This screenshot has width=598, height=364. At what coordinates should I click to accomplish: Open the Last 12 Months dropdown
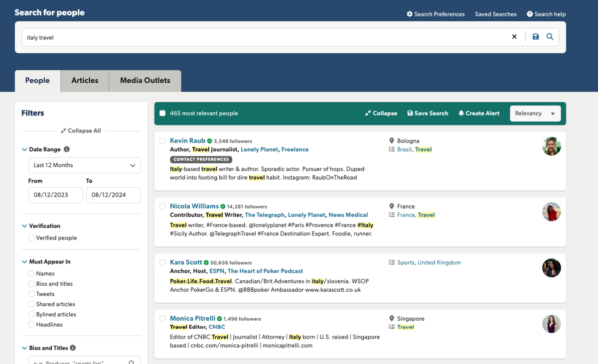(x=84, y=165)
